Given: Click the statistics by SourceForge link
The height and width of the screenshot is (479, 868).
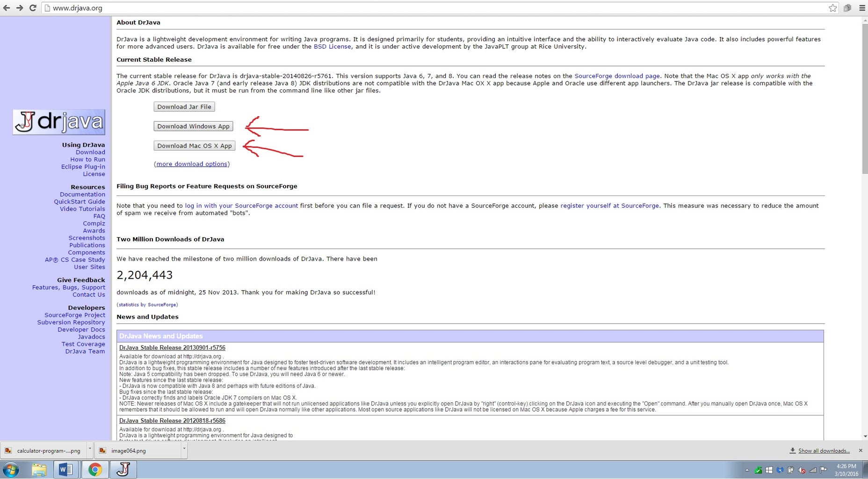Looking at the screenshot, I should point(147,305).
